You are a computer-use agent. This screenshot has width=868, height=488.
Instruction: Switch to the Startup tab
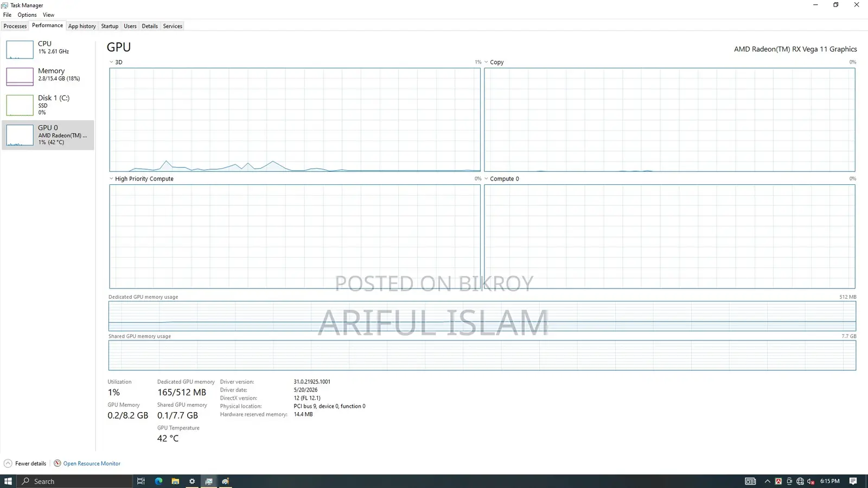(110, 26)
